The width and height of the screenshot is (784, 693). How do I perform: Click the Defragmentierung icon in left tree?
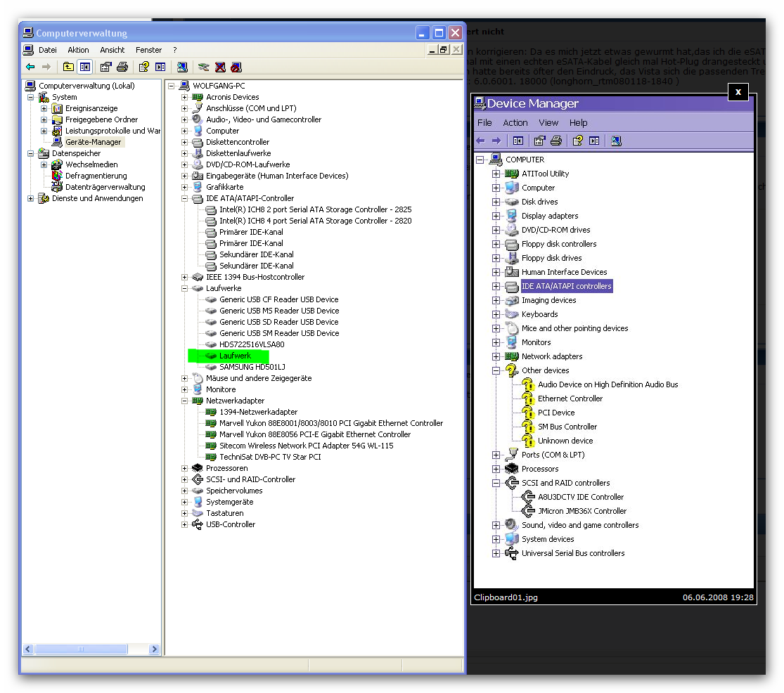tap(58, 176)
